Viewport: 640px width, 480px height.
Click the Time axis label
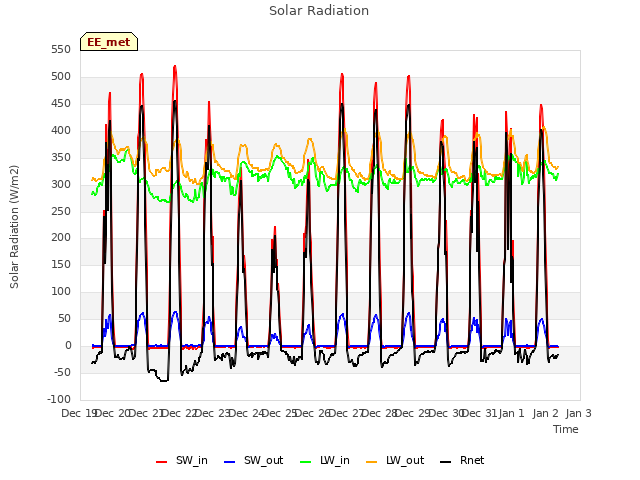tap(566, 429)
